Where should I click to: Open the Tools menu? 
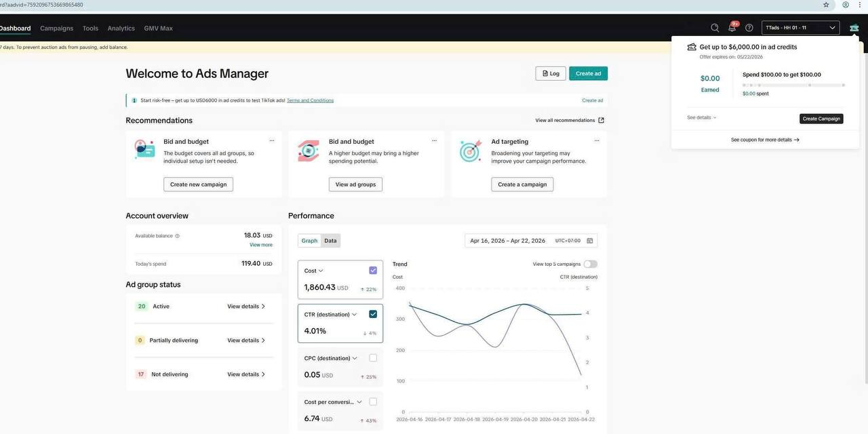point(90,28)
